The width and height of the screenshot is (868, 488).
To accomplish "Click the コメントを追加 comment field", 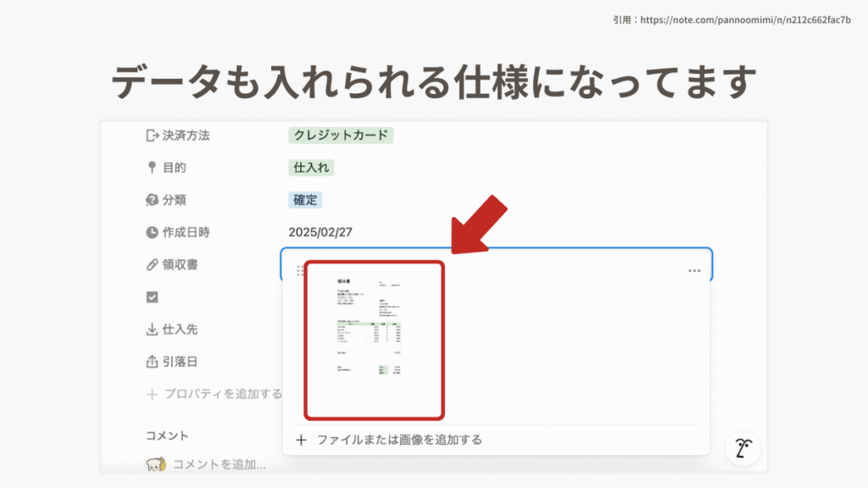I will 219,464.
